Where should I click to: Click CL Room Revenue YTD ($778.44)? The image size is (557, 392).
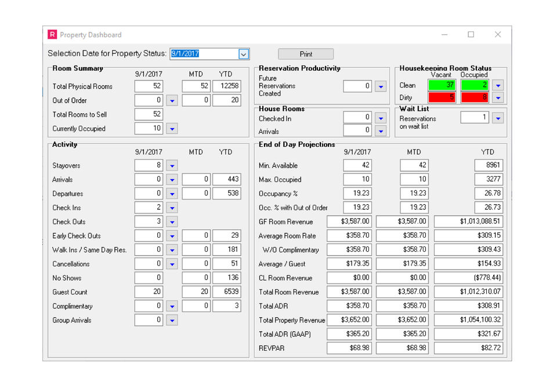coord(468,278)
